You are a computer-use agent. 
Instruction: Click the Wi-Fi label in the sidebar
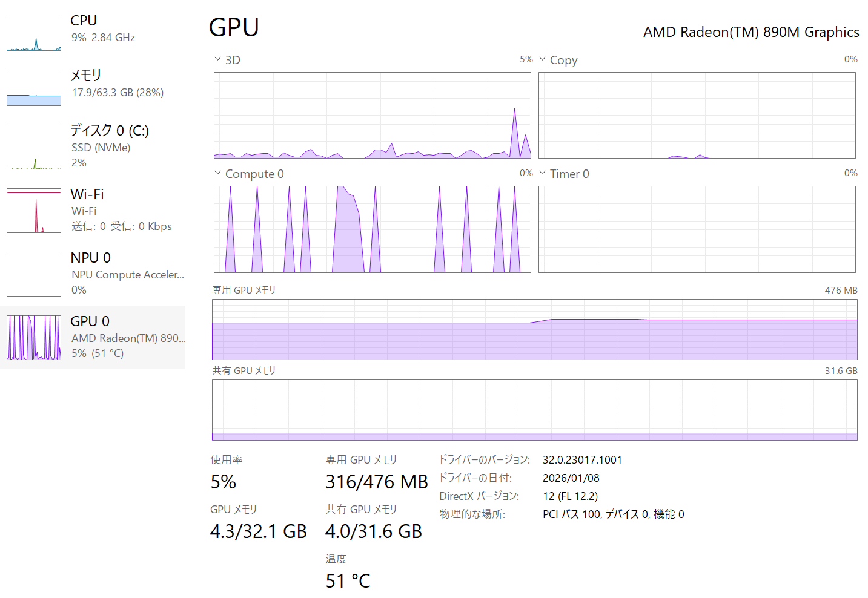click(87, 194)
